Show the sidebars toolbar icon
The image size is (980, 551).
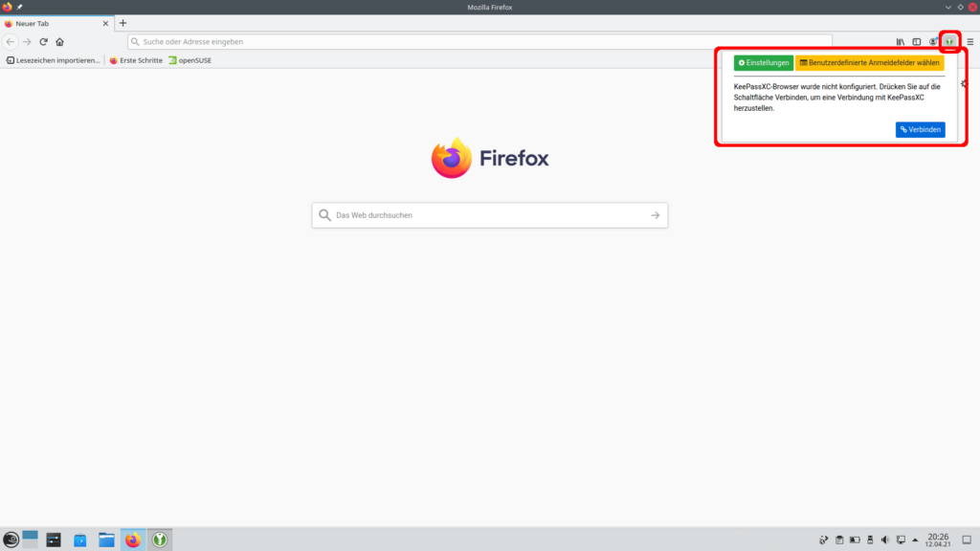click(916, 42)
